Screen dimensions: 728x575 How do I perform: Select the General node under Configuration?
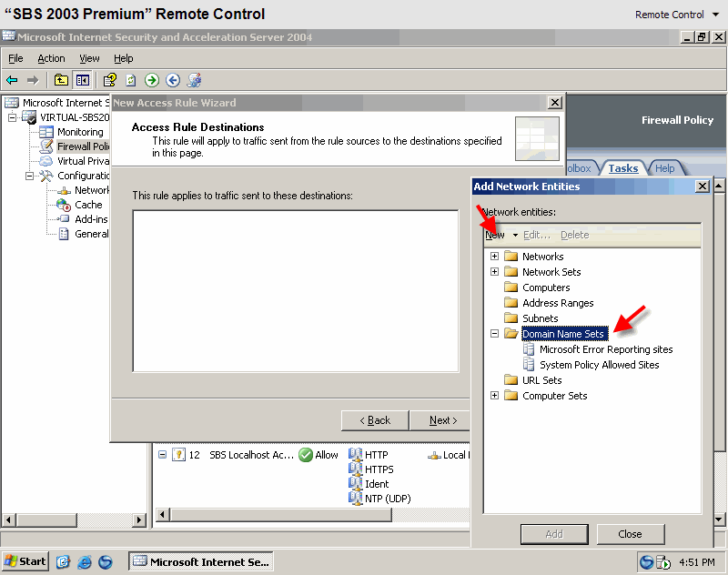tap(92, 234)
